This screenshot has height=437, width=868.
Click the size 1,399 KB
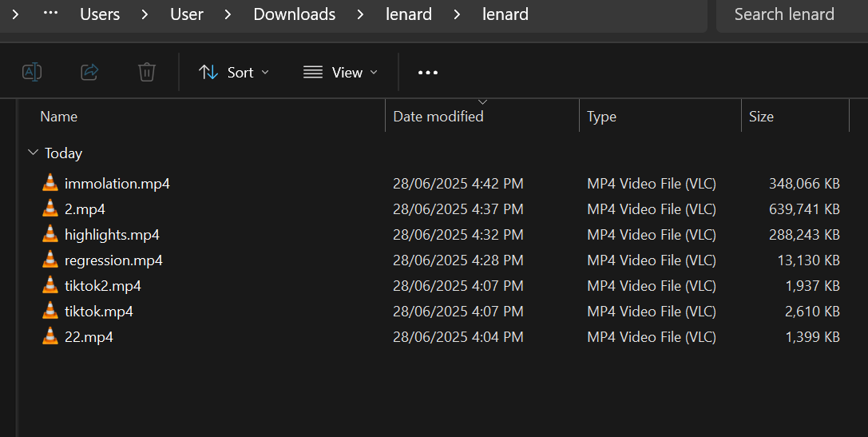pyautogui.click(x=813, y=337)
